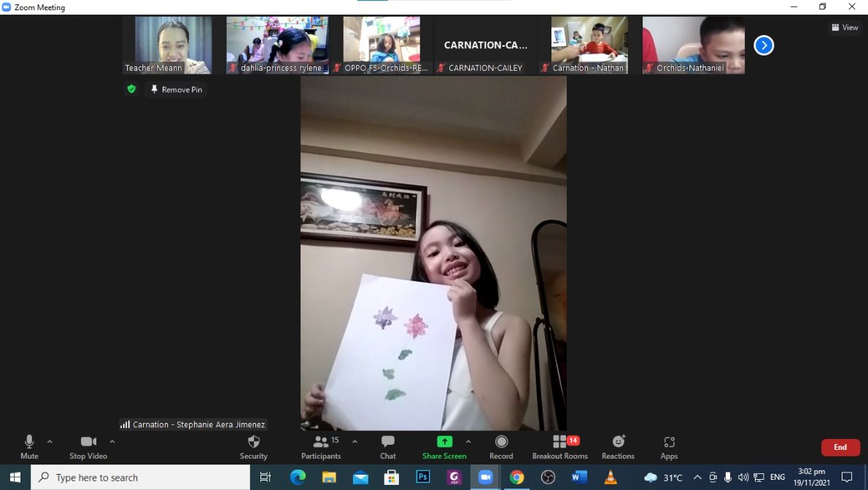Image resolution: width=868 pixels, height=490 pixels.
Task: Open the Reactions menu
Action: pos(618,447)
